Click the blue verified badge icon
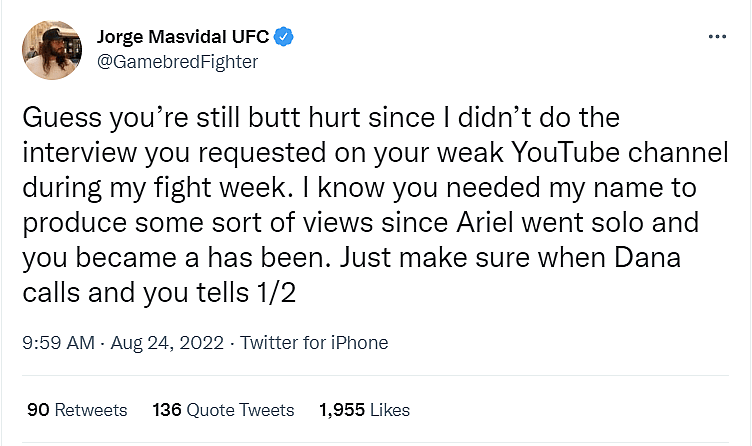 click(x=285, y=37)
